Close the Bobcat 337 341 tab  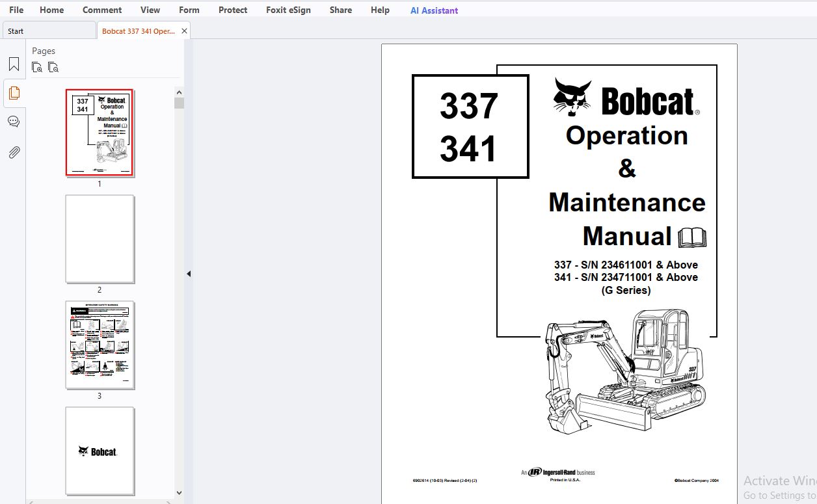184,31
